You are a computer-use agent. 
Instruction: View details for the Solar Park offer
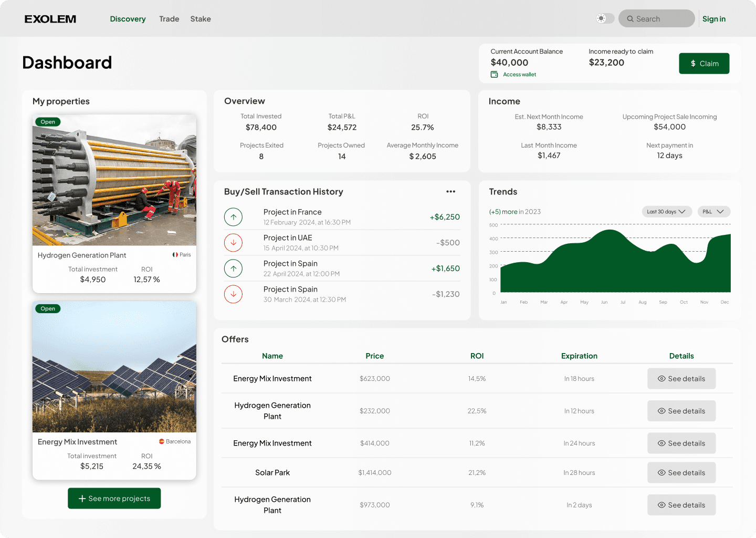point(681,473)
